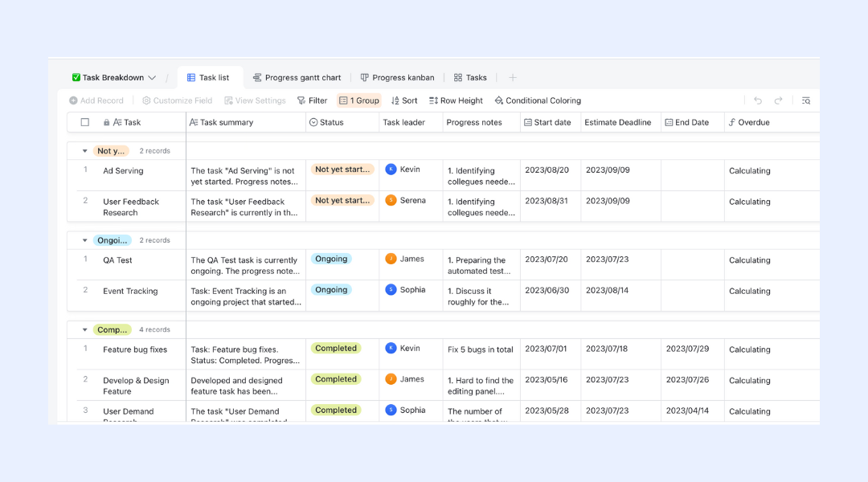Open the Sort option
The image size is (868, 482).
coord(404,100)
